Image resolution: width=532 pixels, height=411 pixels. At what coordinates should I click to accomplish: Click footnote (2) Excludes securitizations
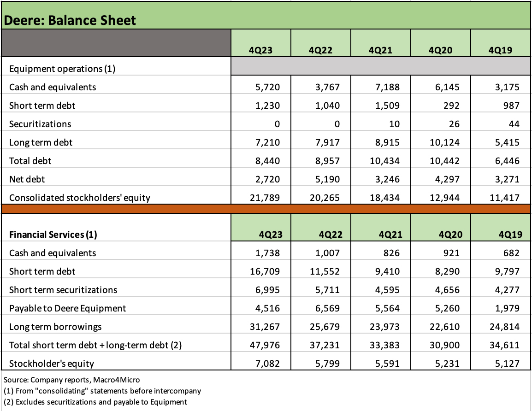[x=95, y=402]
